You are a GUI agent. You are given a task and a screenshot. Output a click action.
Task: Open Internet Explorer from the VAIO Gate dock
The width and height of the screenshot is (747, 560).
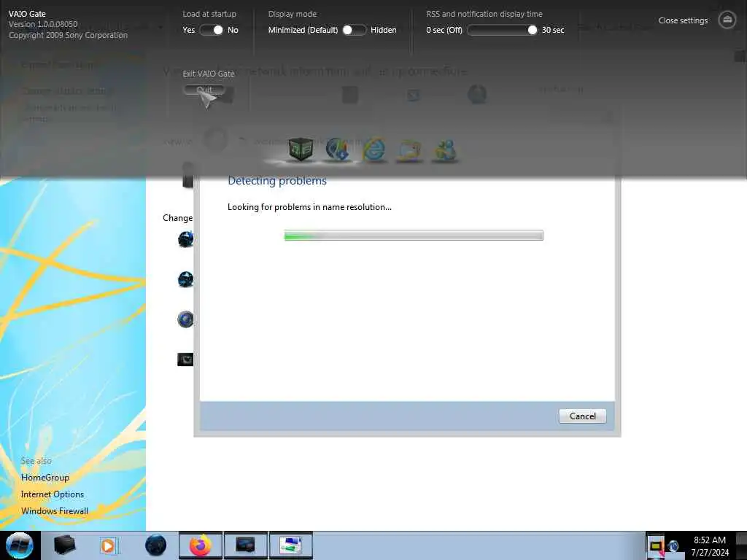(x=374, y=149)
